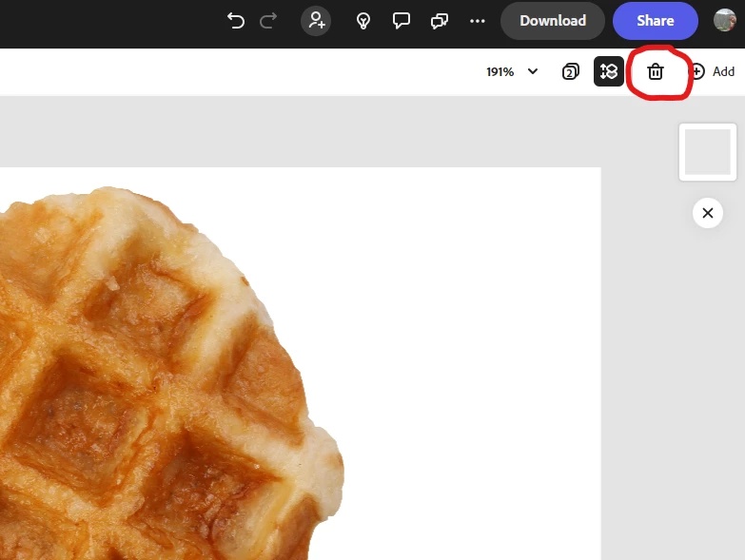Invite people with add-user icon

click(316, 21)
